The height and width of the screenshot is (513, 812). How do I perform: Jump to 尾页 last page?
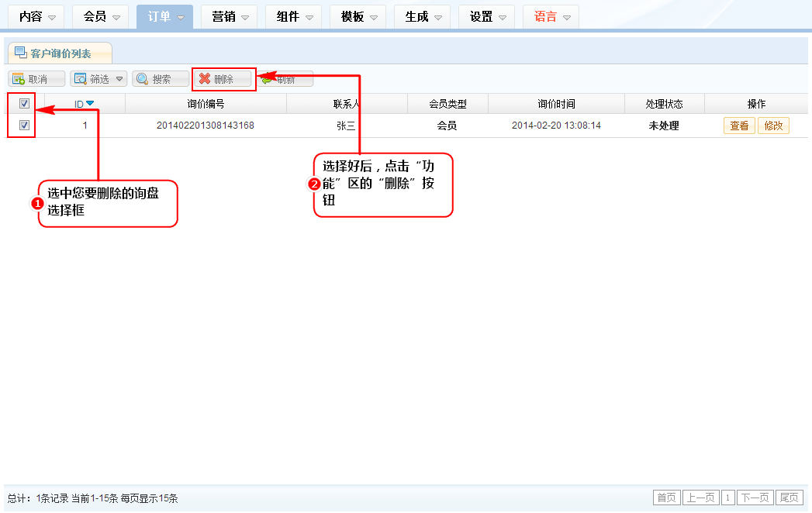790,498
